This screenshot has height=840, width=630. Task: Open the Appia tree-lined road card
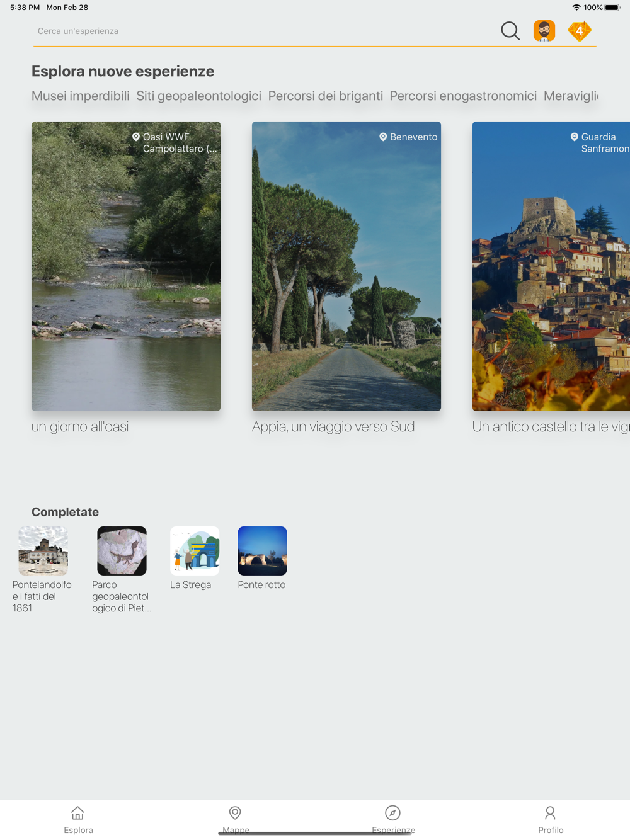346,266
